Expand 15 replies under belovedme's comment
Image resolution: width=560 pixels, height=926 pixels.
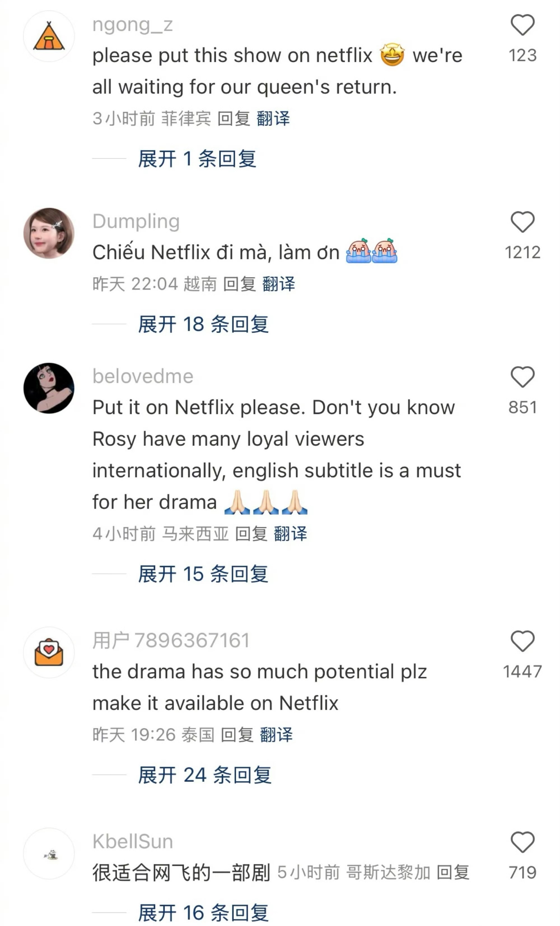pyautogui.click(x=203, y=574)
